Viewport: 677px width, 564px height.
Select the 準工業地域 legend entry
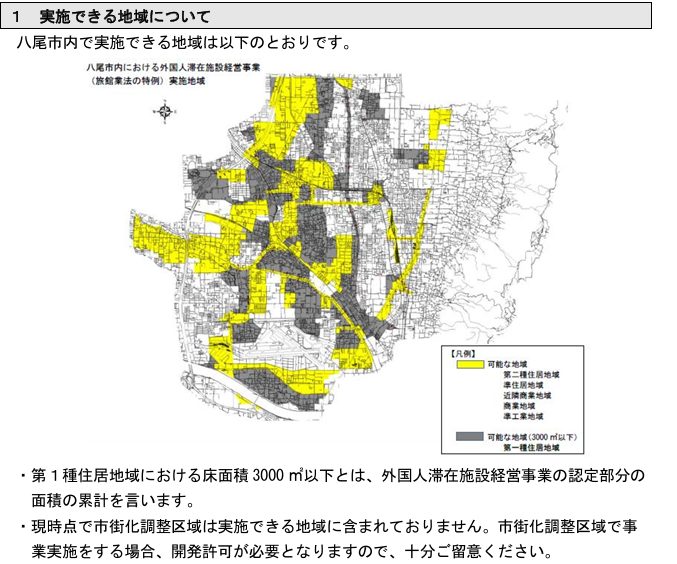(525, 419)
